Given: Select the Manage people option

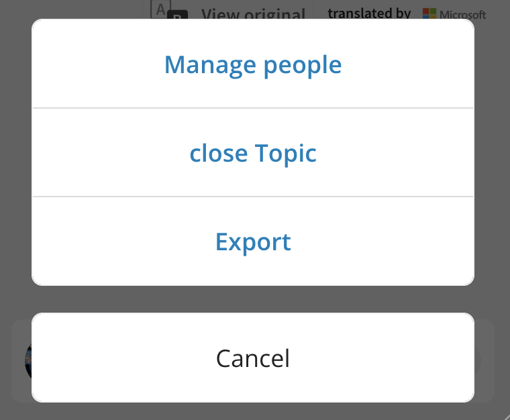Looking at the screenshot, I should coord(253,64).
